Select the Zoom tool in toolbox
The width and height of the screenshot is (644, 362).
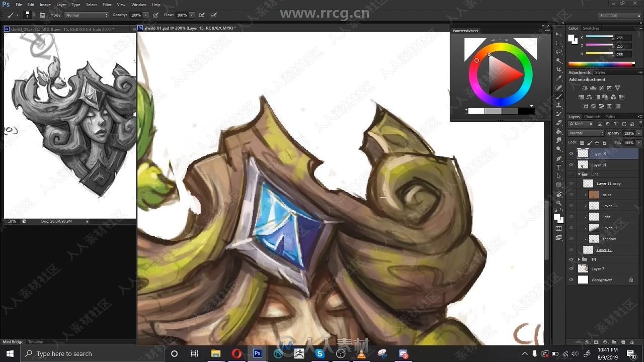click(559, 203)
